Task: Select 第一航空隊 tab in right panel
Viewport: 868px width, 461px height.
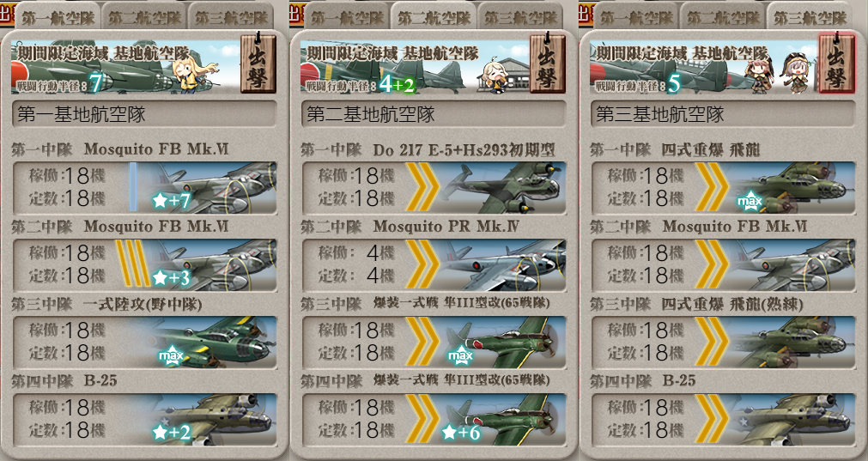Action: (636, 17)
